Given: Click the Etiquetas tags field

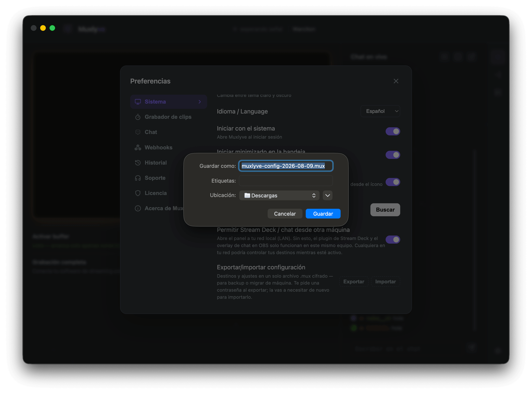Looking at the screenshot, I should click(286, 181).
